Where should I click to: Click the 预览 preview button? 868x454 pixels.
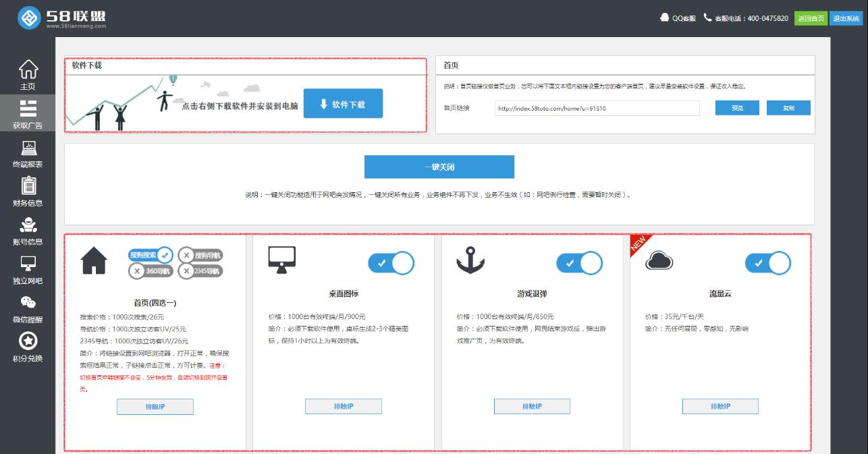[737, 108]
